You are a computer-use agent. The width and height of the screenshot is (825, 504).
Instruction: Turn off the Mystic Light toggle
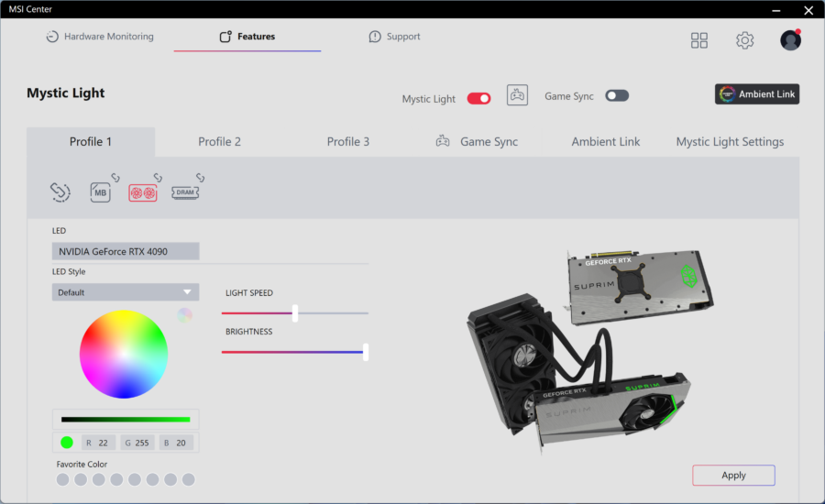[x=478, y=98]
